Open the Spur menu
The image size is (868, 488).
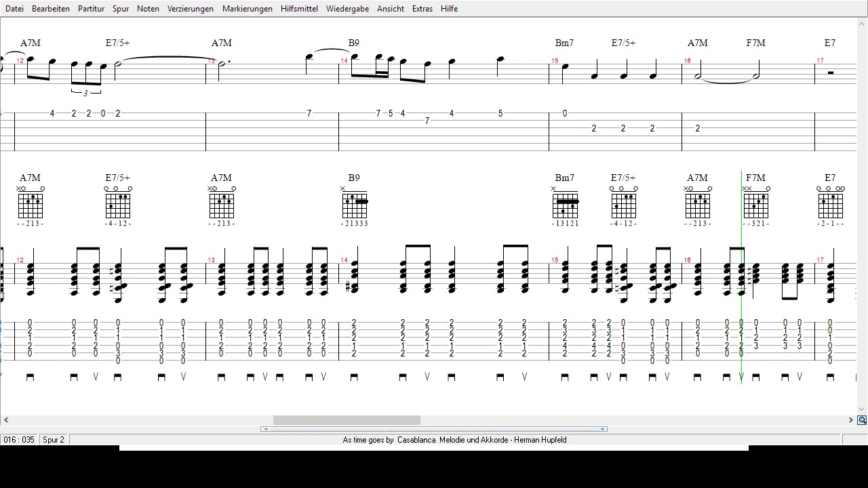point(121,9)
